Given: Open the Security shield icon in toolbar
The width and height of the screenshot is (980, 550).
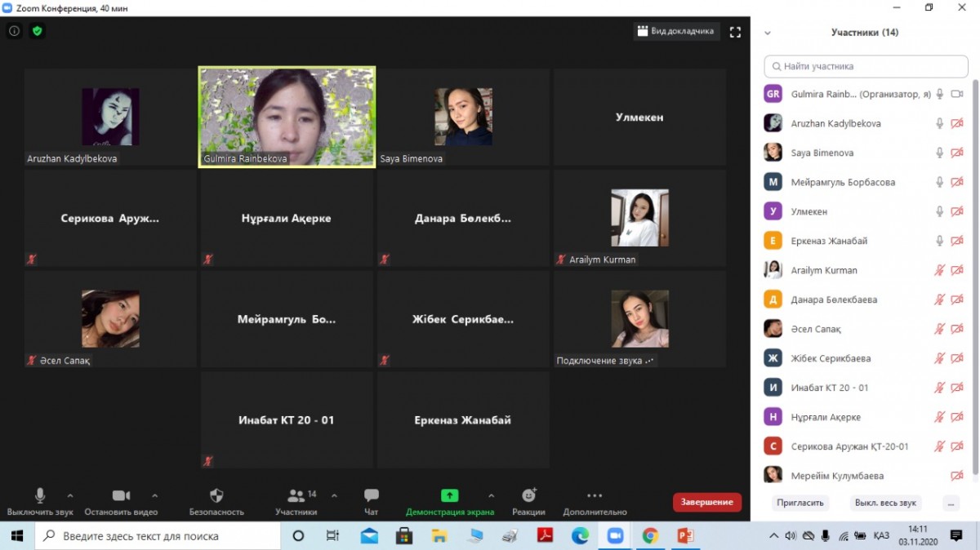Looking at the screenshot, I should coord(216,495).
